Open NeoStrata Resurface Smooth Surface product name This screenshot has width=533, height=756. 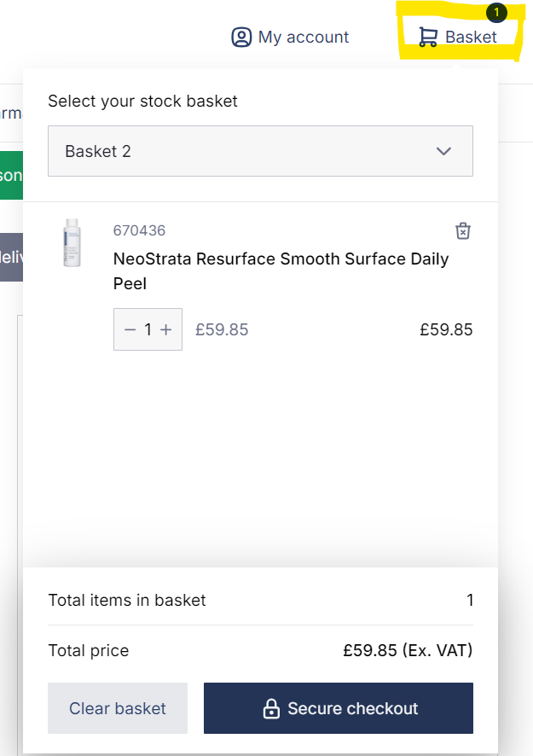(281, 271)
